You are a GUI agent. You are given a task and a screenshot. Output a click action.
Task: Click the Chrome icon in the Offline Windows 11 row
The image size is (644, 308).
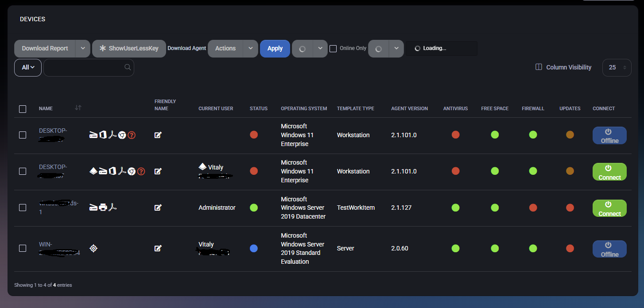[122, 135]
